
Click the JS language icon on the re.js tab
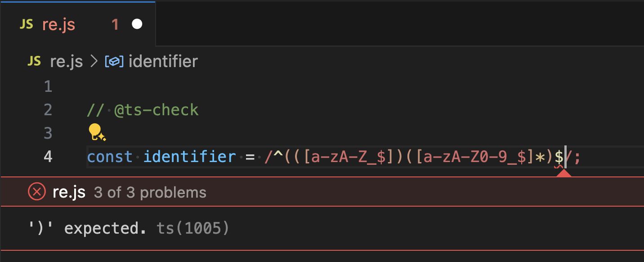point(26,24)
